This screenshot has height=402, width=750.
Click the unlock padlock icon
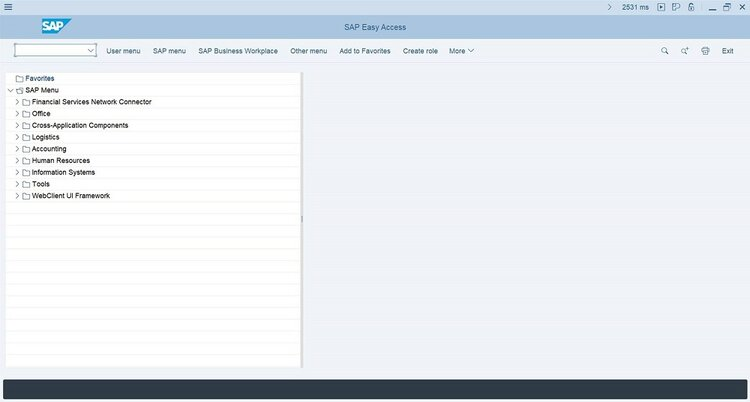[x=691, y=7]
